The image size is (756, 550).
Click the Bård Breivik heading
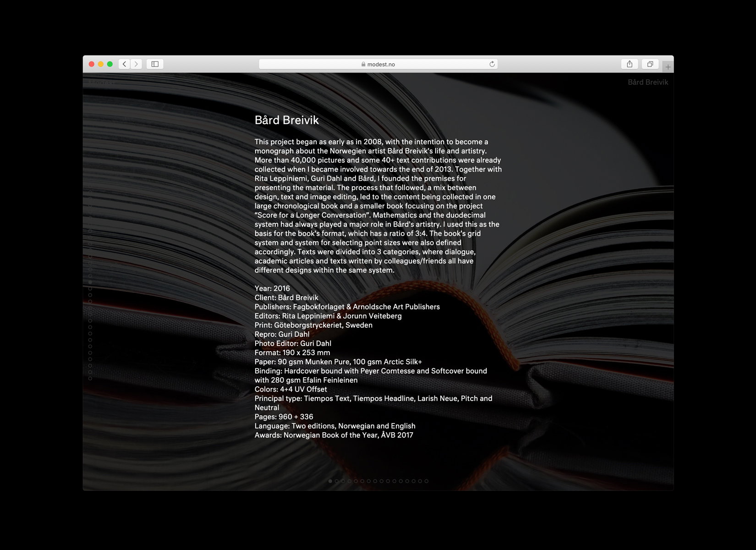tap(287, 120)
